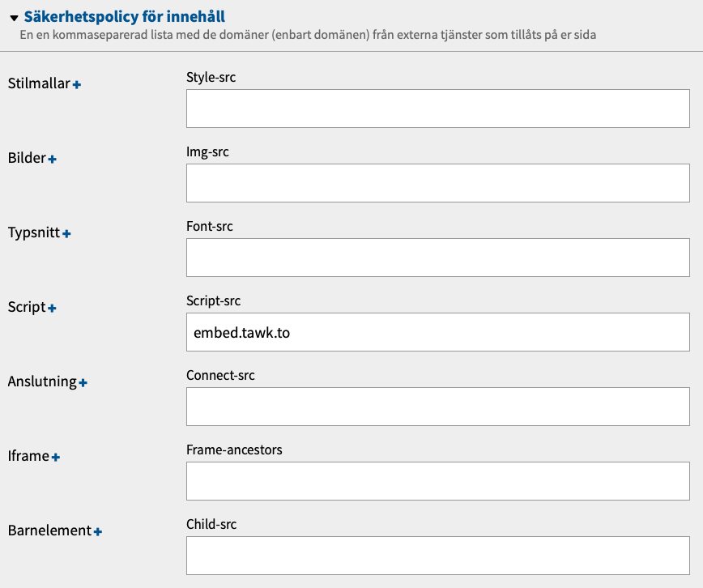Screen dimensions: 703x588
Task: Click the plus icon next to Barnelement
Action: (x=98, y=532)
